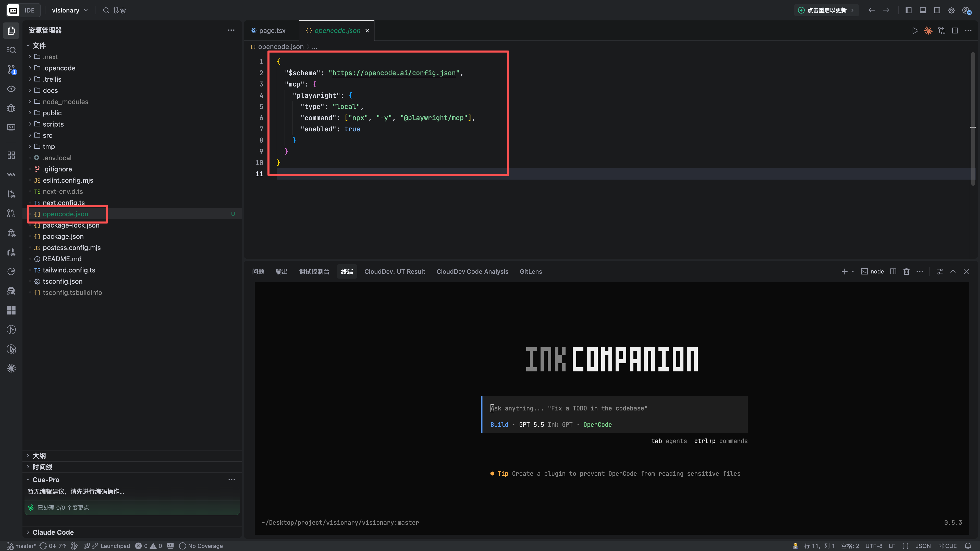Toggle the bottom panel layout button
The height and width of the screenshot is (551, 980).
point(923,10)
